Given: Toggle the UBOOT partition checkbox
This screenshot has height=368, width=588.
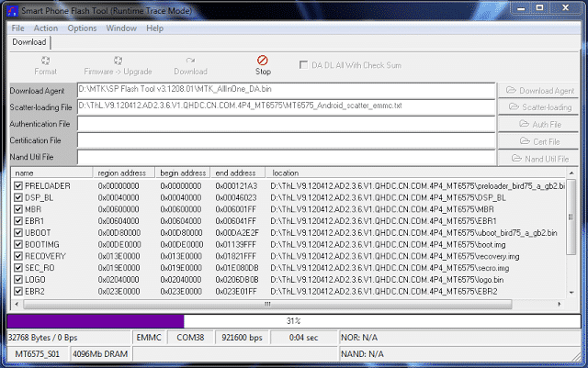Looking at the screenshot, I should coord(18,233).
